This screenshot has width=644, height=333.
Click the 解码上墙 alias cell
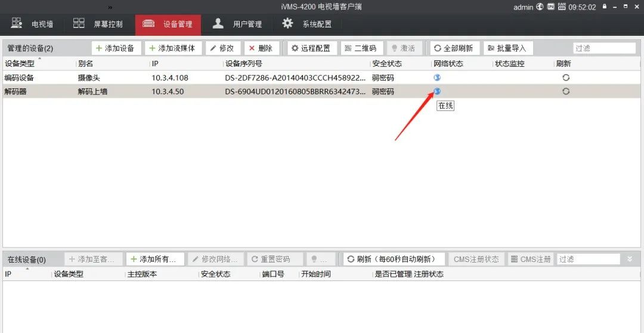point(92,92)
